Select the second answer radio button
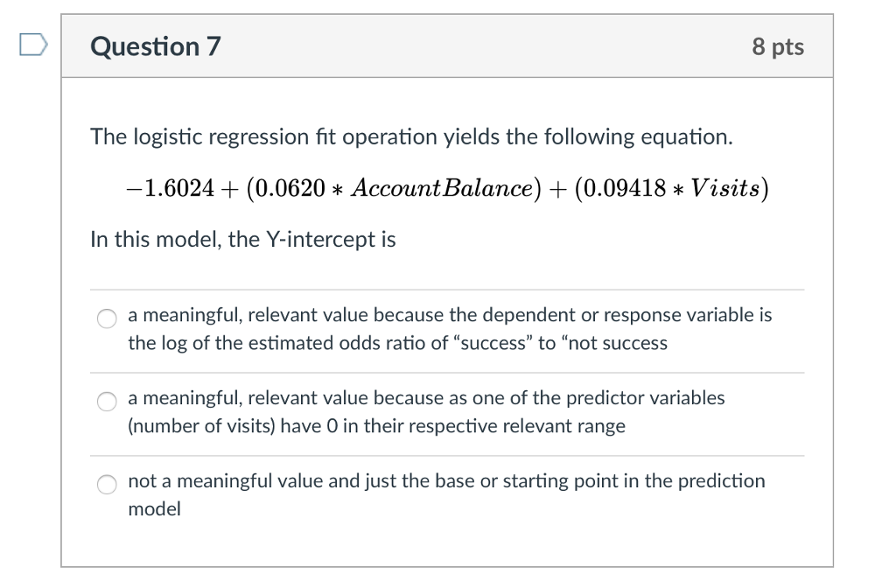 pos(106,402)
